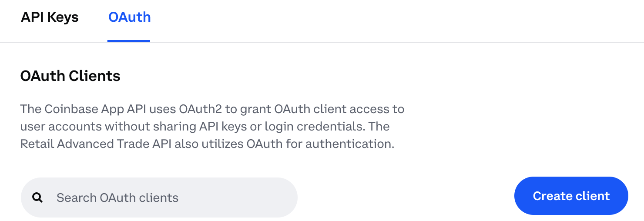Click the "Search OAuth clients" placeholder text
Image resolution: width=644 pixels, height=221 pixels.
click(x=117, y=198)
